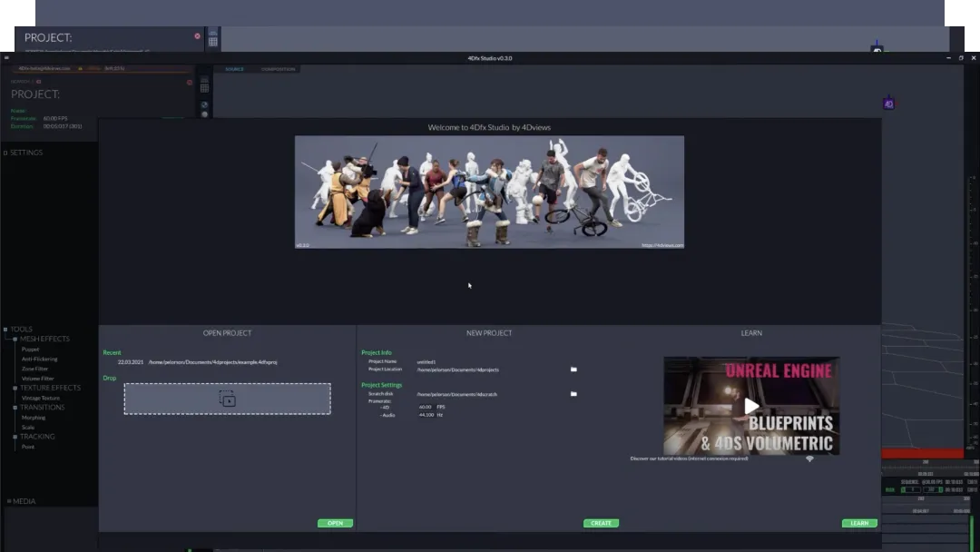Open the recent project example.4dfxproj
Screen dimensions: 980x552
coord(212,362)
